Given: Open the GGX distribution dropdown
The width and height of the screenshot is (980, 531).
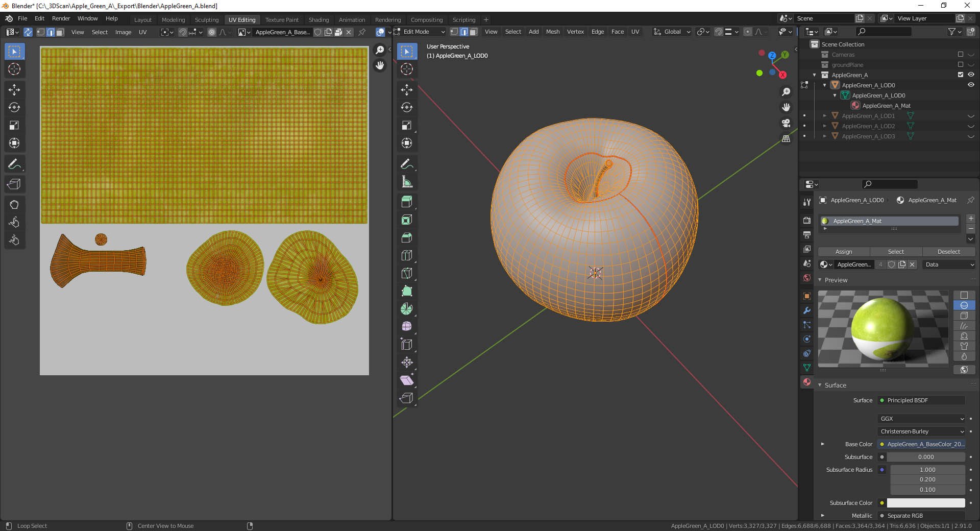Looking at the screenshot, I should pyautogui.click(x=922, y=419).
